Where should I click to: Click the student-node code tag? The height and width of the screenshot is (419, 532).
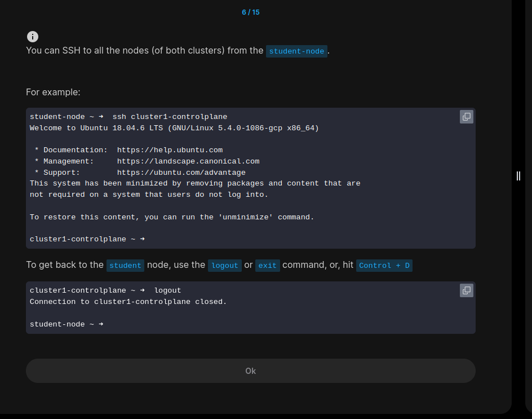coord(296,51)
